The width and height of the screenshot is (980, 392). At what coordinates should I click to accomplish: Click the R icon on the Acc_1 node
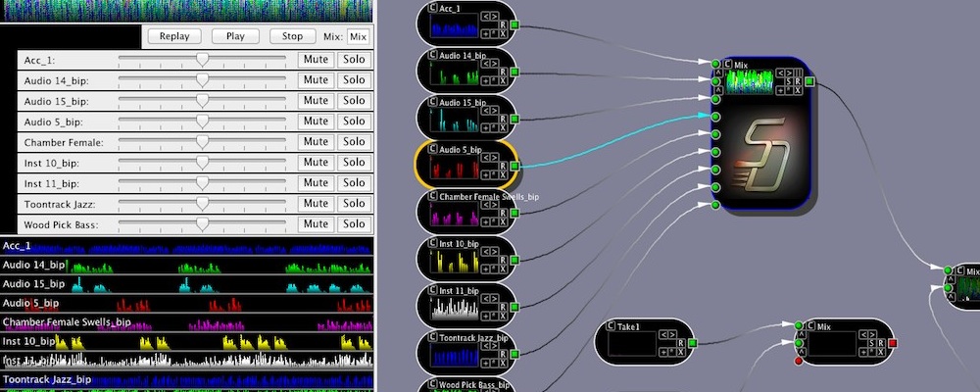(503, 25)
